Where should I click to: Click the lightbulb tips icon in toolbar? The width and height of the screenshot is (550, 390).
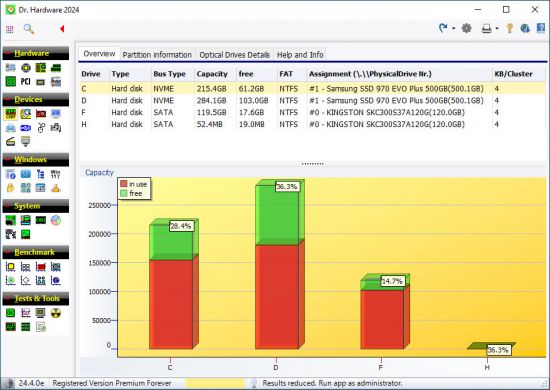pos(510,28)
